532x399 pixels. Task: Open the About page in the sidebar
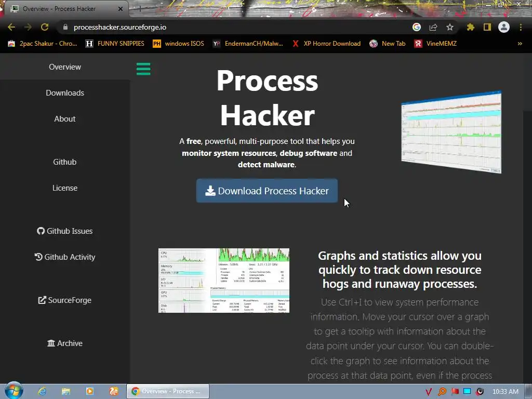point(65,119)
